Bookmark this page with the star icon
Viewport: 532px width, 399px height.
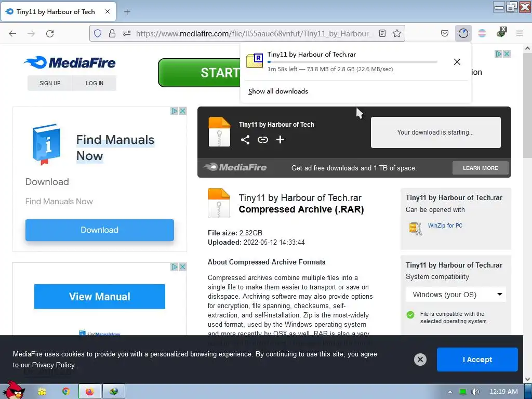(x=396, y=33)
